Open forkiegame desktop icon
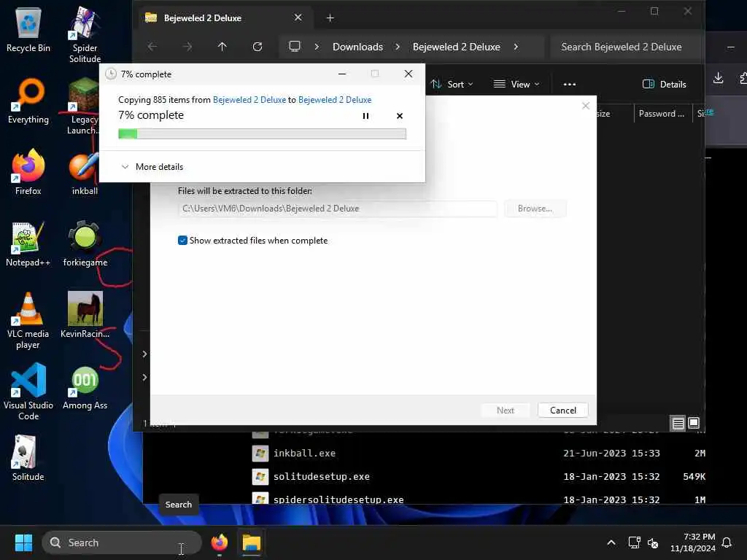Screen dimensions: 747x560 click(85, 244)
